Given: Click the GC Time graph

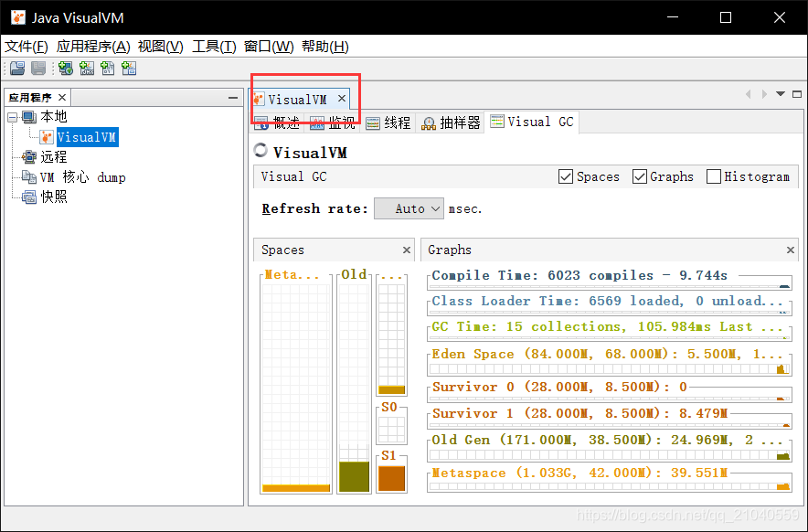Looking at the screenshot, I should [610, 332].
